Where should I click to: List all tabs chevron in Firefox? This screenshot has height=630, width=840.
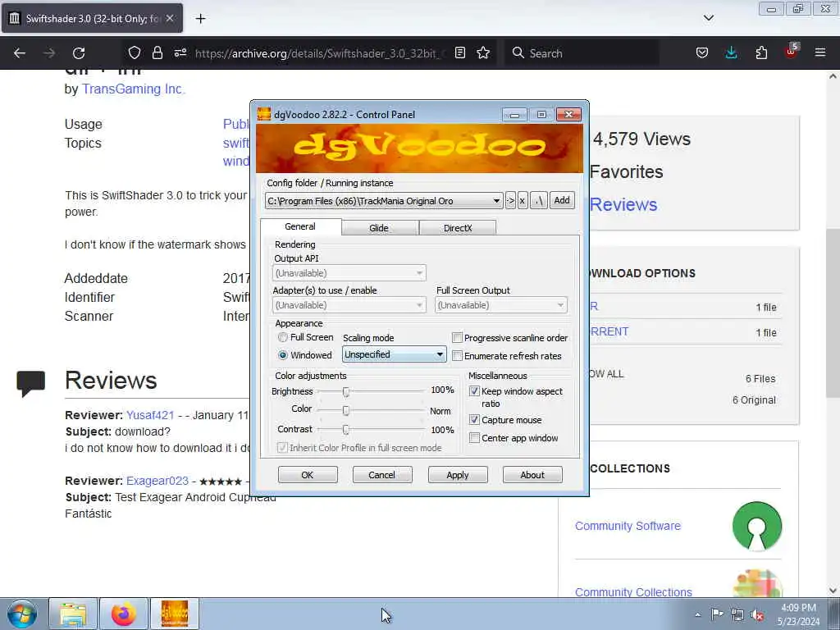tap(708, 18)
